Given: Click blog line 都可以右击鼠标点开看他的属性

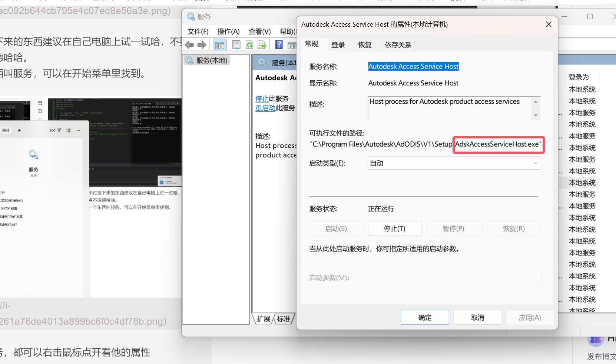Looking at the screenshot, I should (x=82, y=352).
